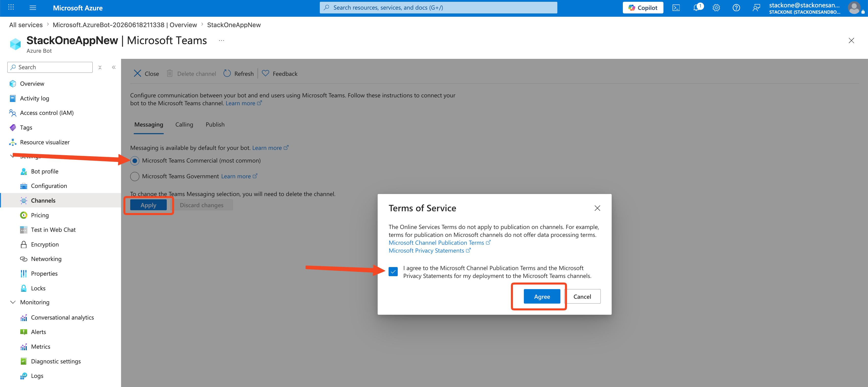Go to Microsoft.AzureBot Overview breadcrumb
Screen dimensions: 868x387
[x=125, y=25]
